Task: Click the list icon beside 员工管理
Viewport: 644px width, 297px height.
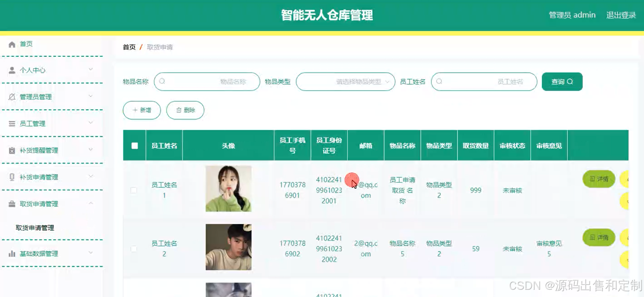Action: [x=12, y=124]
